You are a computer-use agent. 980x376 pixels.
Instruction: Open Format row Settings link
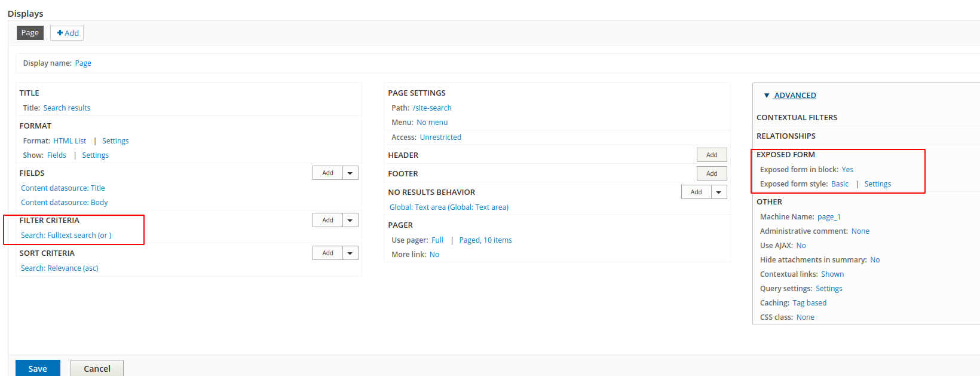(115, 141)
